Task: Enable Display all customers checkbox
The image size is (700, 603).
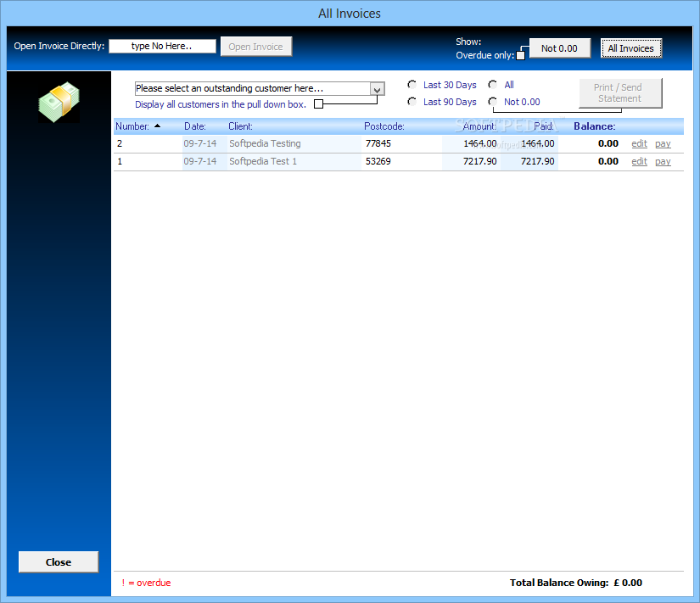Action: pos(318,104)
